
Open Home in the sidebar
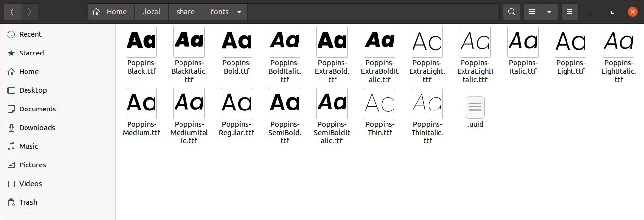click(58, 72)
